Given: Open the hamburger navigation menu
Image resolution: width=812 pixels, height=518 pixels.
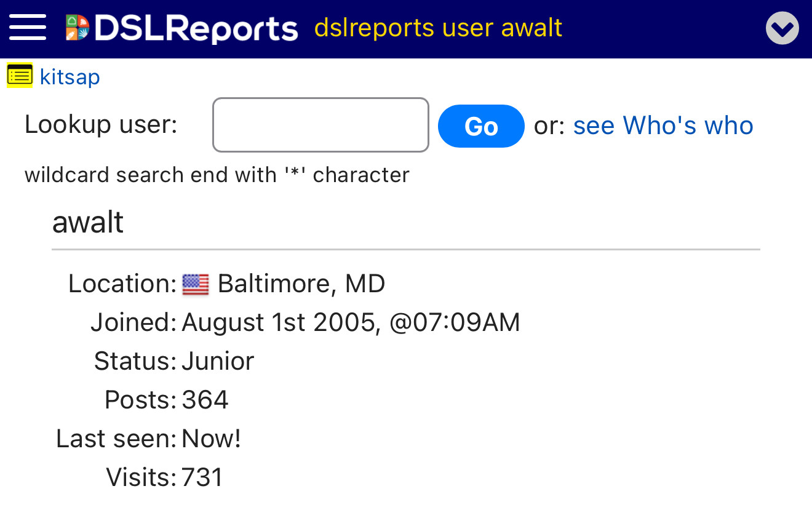Looking at the screenshot, I should point(28,28).
